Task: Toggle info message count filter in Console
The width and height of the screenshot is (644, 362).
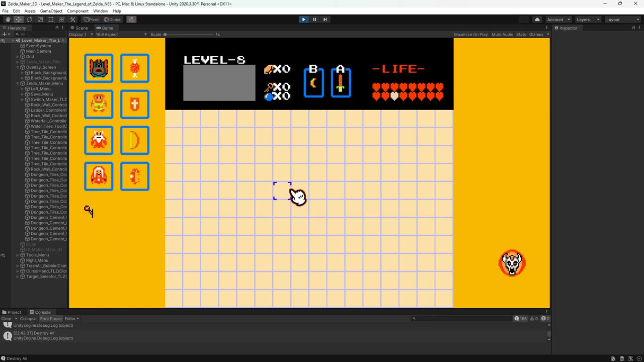Action: [520, 319]
